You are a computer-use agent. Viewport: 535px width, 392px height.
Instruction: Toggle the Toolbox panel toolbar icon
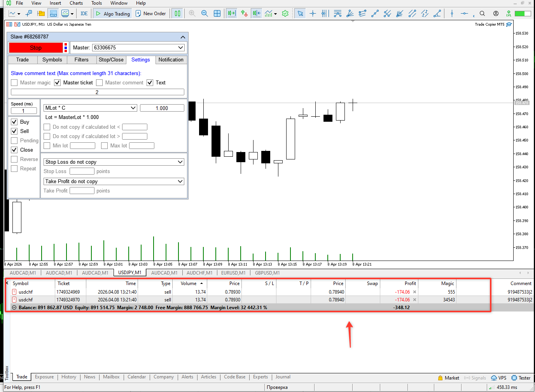(x=53, y=14)
